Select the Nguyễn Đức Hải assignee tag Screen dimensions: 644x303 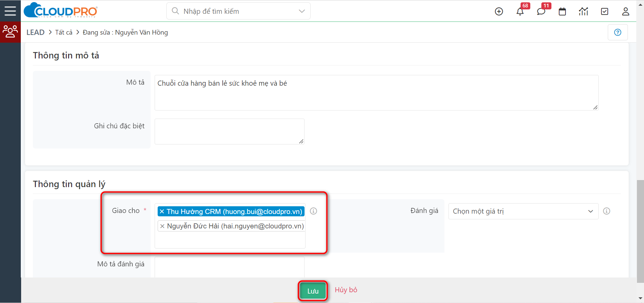231,226
